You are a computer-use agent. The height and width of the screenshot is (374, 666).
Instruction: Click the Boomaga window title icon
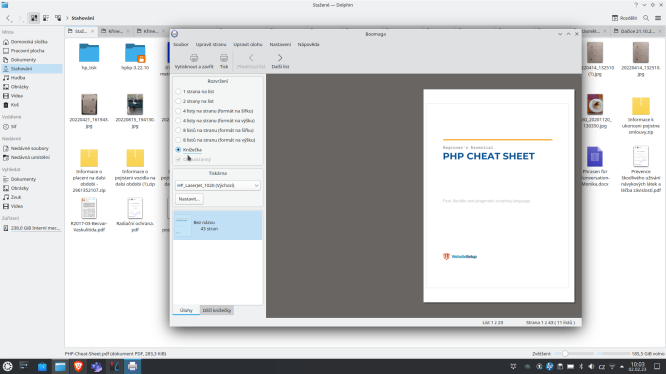175,34
